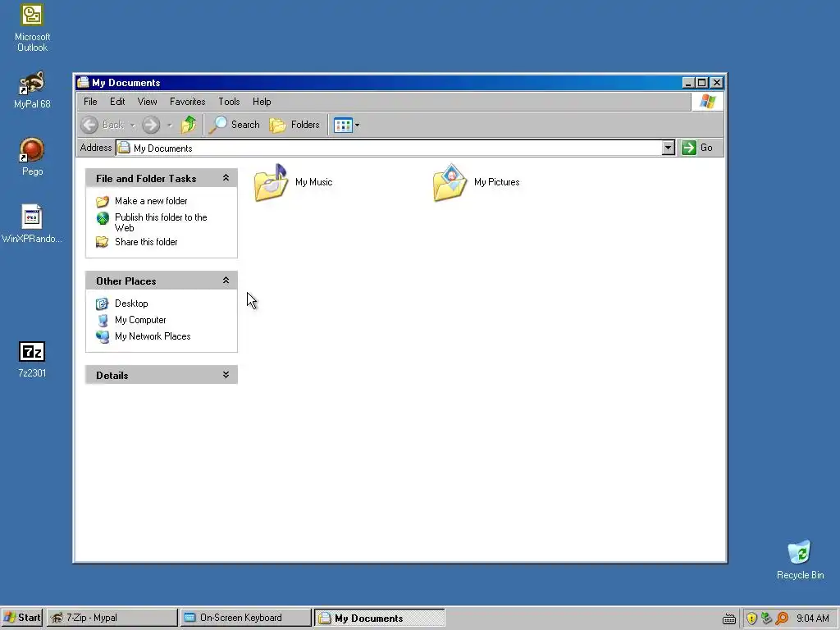Click the Desktop icon in Other Places
This screenshot has height=630, width=840.
[103, 304]
